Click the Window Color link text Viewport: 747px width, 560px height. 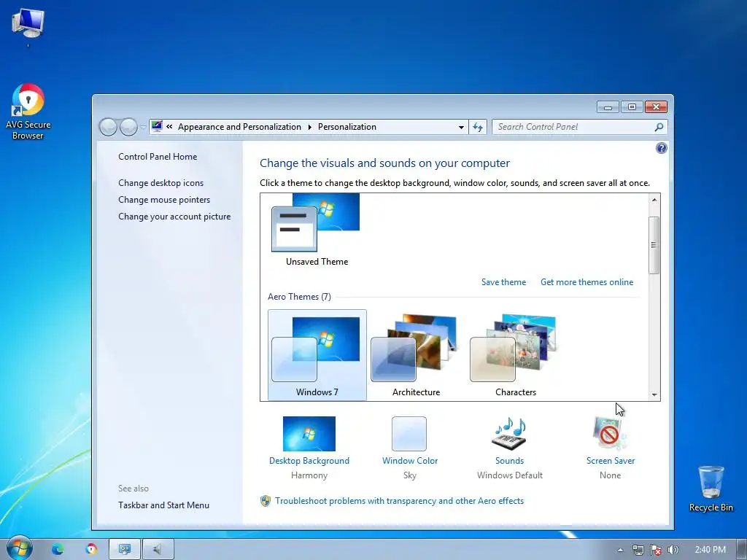click(x=410, y=461)
